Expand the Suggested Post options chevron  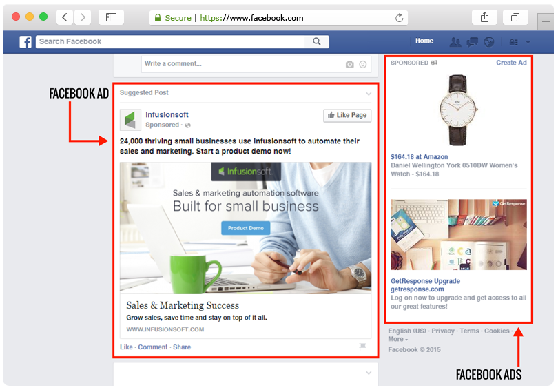coord(369,94)
